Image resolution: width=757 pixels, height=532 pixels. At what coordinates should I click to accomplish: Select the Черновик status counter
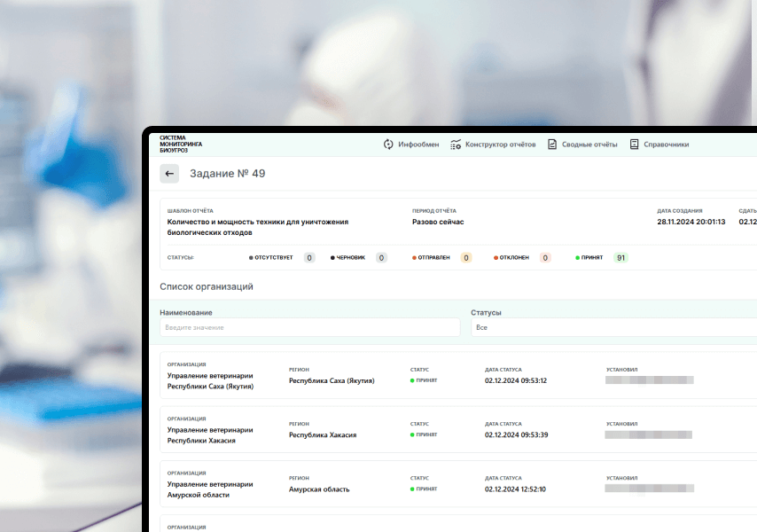click(x=358, y=258)
